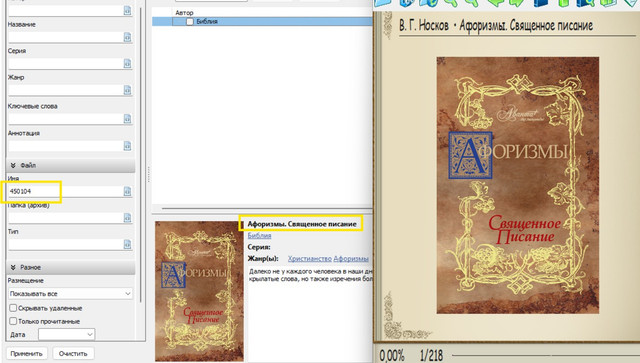640x363 pixels.
Task: Click the book cover thumbnail in details panel
Action: coord(199,291)
